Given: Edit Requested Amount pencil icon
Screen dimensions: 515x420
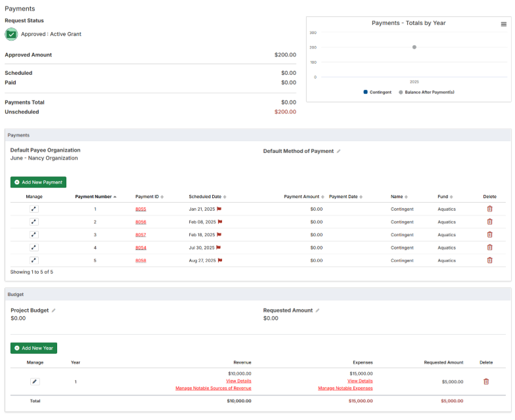Looking at the screenshot, I should click(317, 310).
